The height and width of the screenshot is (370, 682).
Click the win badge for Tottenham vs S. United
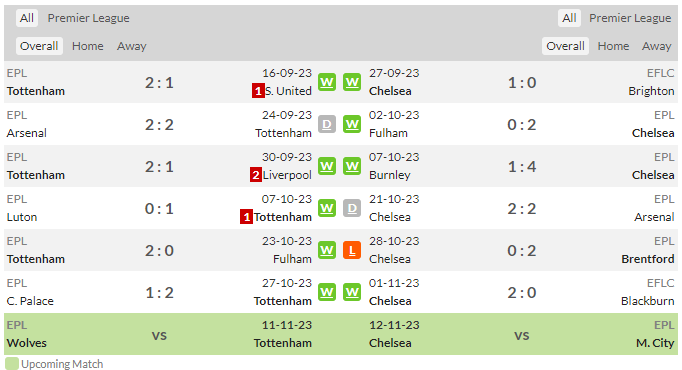327,82
